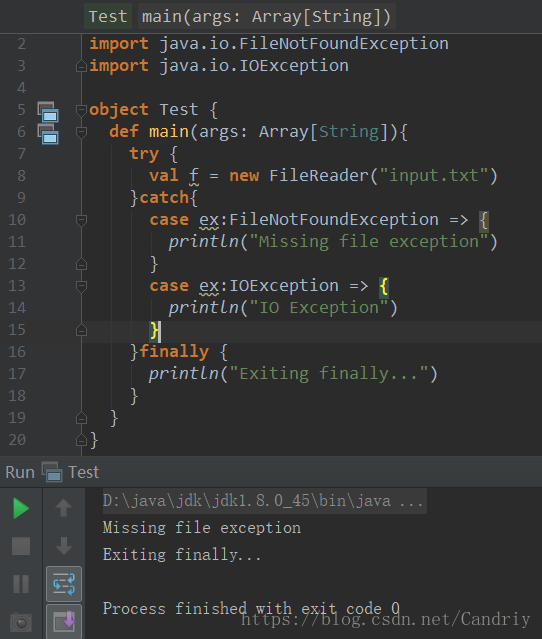Click fold end marker on line 19
Viewport: 542px width, 639px height.
(x=82, y=418)
